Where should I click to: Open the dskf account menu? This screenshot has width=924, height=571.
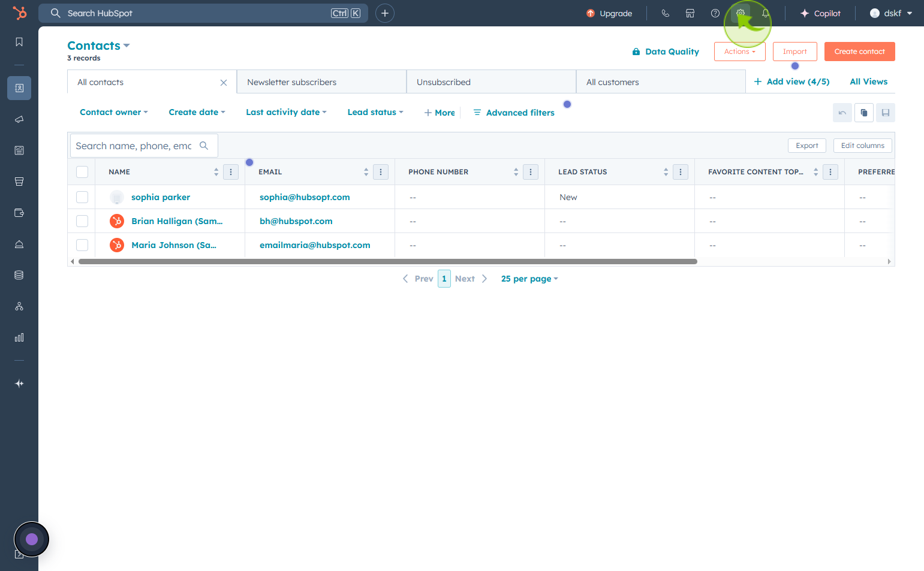[891, 13]
